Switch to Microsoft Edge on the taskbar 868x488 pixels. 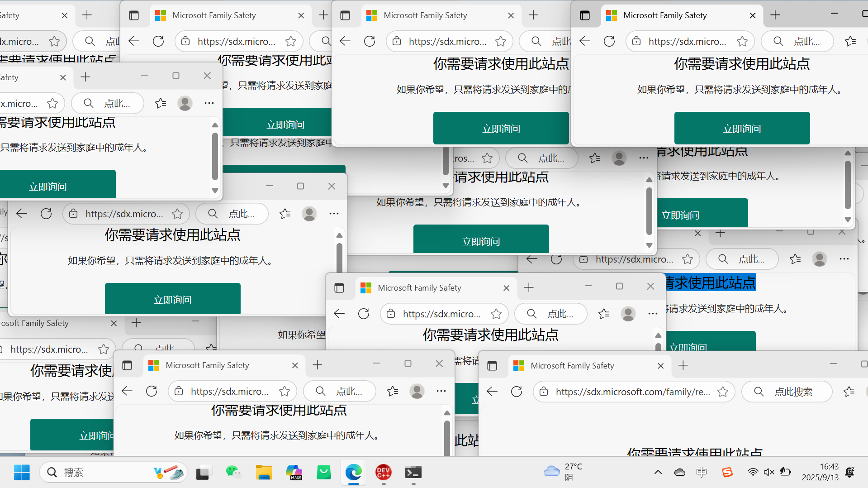[353, 473]
